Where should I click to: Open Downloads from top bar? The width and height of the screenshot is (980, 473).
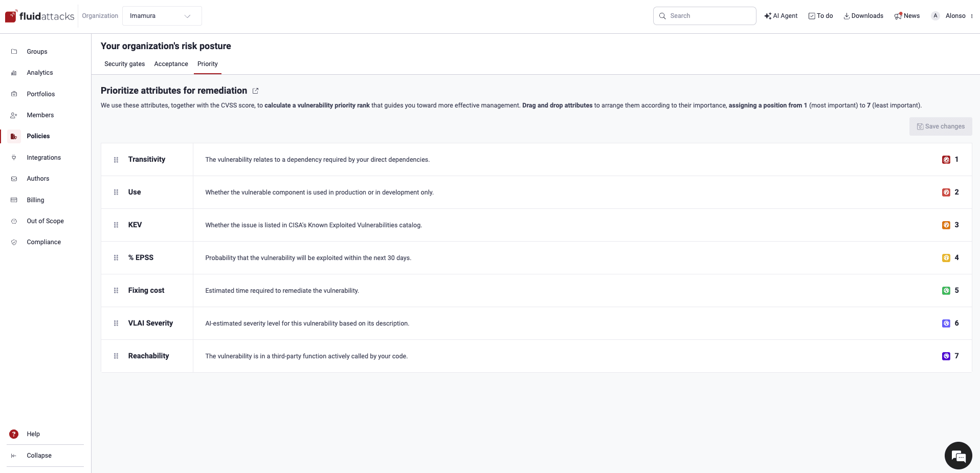863,16
